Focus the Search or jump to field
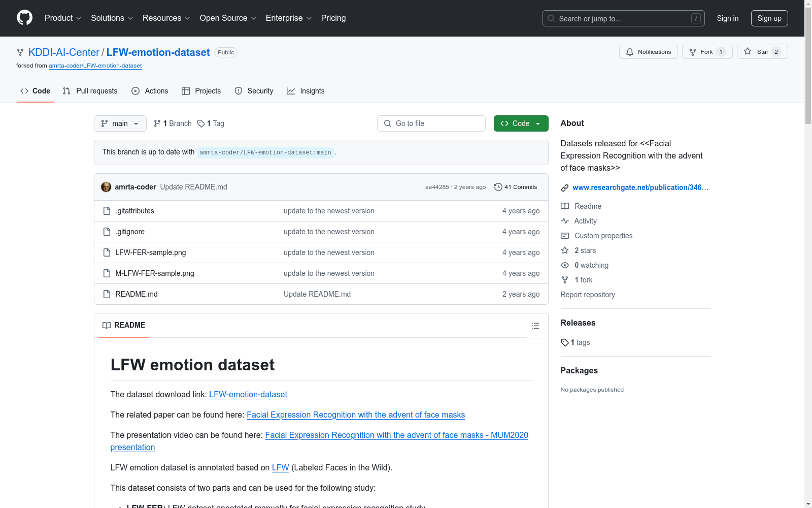812x508 pixels. (624, 18)
